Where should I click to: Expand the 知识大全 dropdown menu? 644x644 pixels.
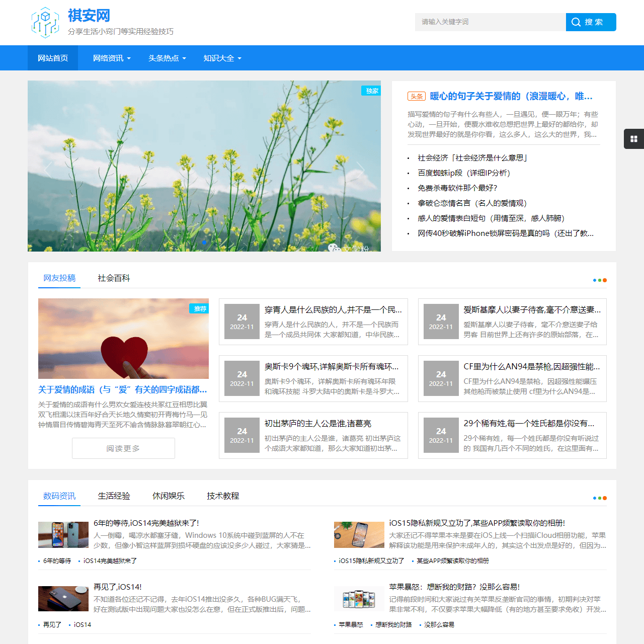(x=222, y=58)
